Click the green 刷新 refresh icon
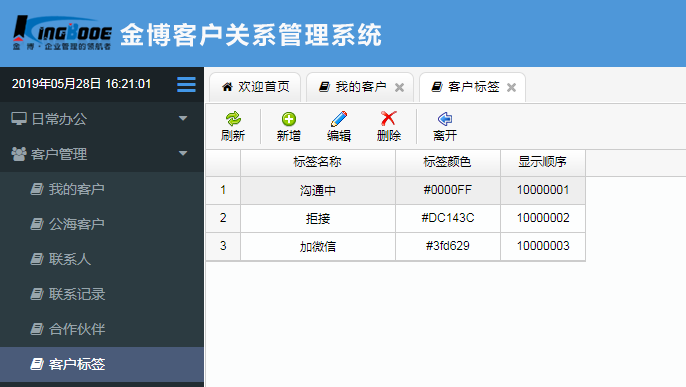 coord(233,119)
